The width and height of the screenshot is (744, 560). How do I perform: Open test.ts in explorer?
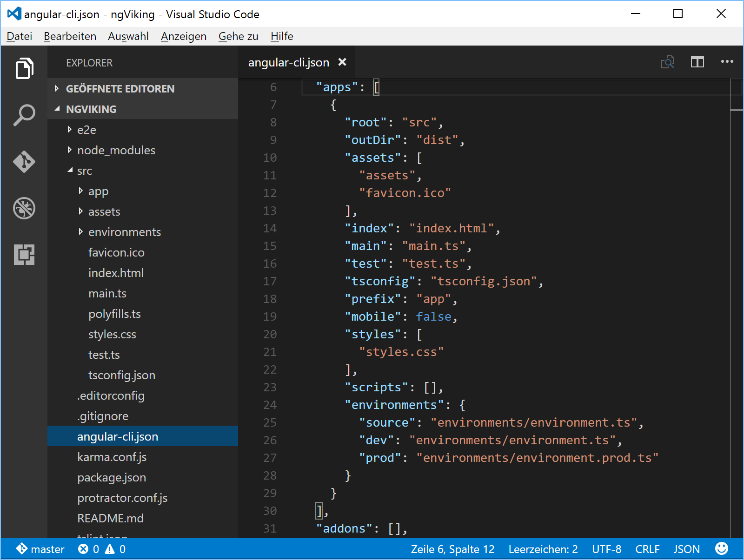point(143,355)
